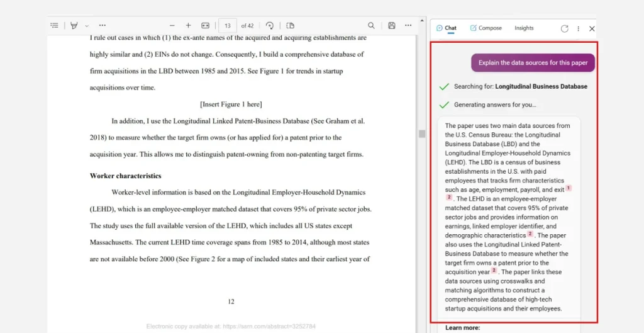
Task: Zoom in with the plus button
Action: [188, 26]
